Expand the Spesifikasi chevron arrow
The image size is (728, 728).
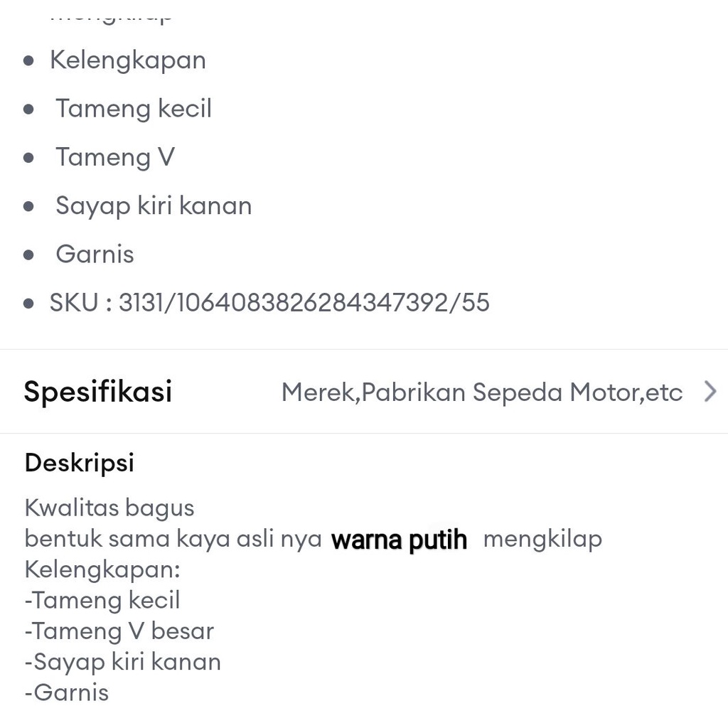click(x=710, y=392)
